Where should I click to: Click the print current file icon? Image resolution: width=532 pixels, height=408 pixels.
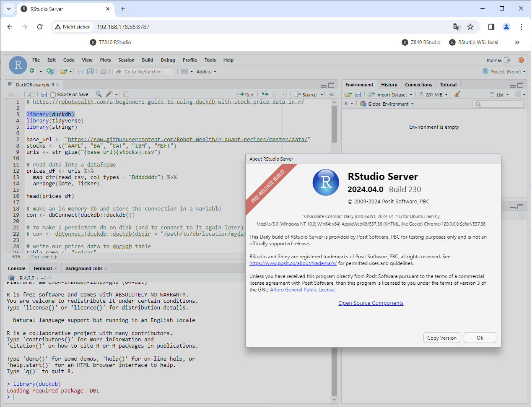click(104, 71)
